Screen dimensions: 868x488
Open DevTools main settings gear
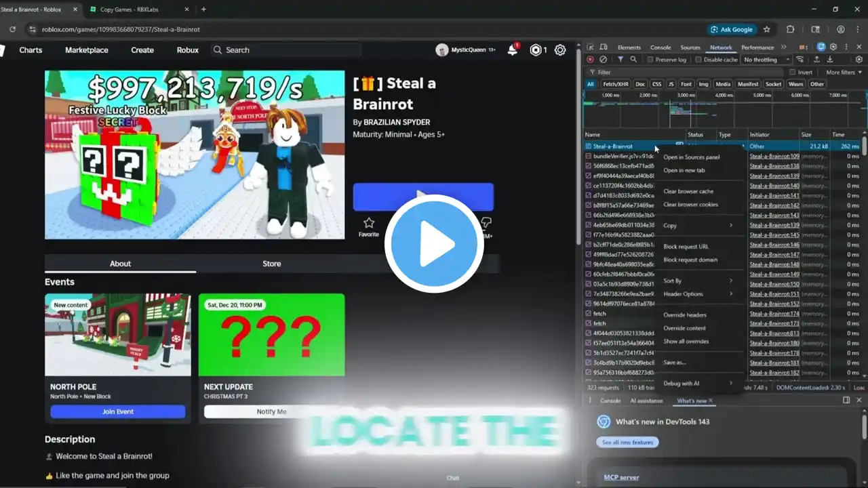(x=833, y=47)
